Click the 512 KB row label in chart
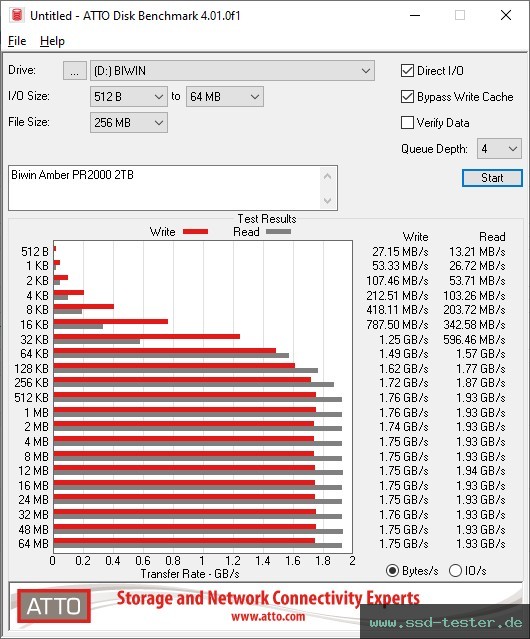 pyautogui.click(x=31, y=397)
